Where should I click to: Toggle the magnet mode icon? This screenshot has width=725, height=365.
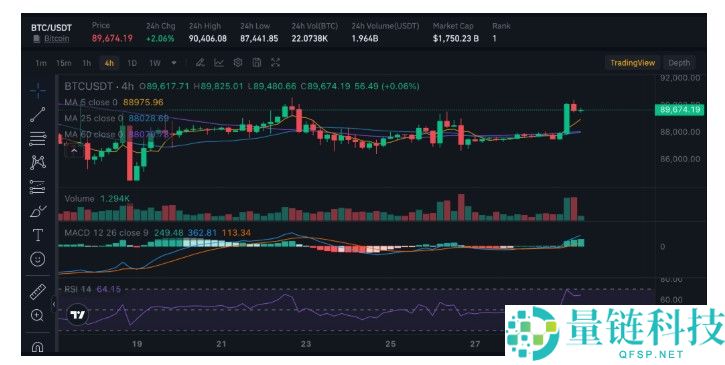(38, 346)
